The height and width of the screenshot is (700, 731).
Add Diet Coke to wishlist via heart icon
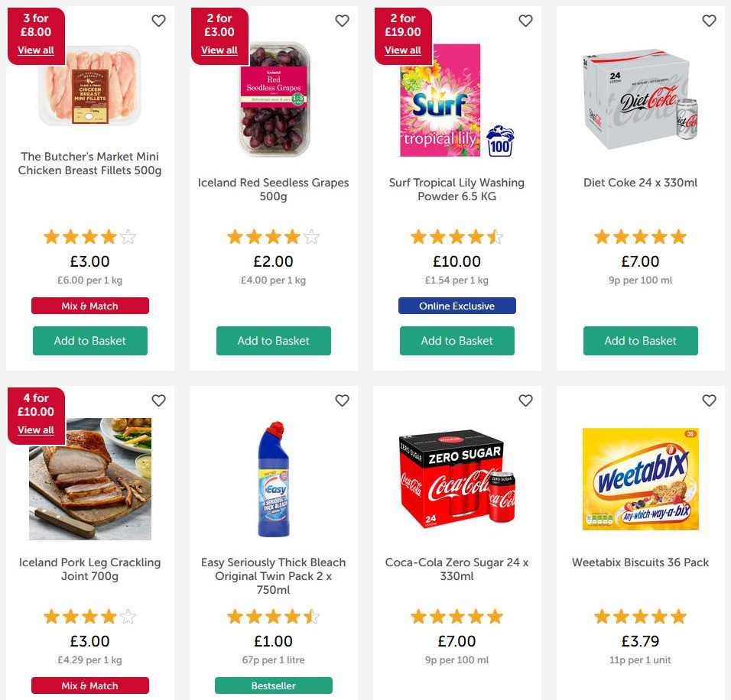pos(709,21)
